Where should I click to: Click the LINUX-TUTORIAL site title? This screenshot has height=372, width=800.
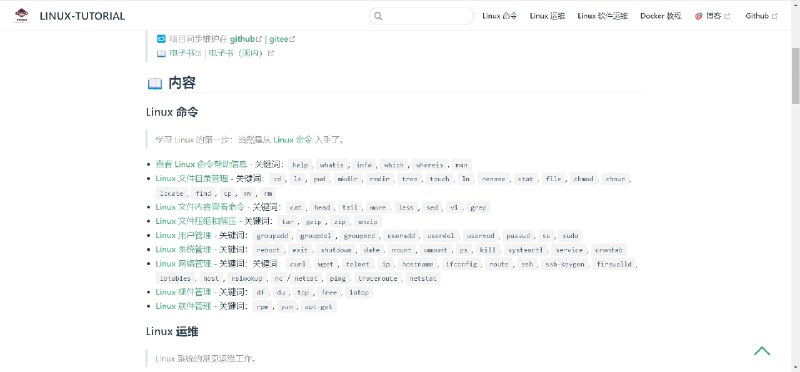point(82,16)
